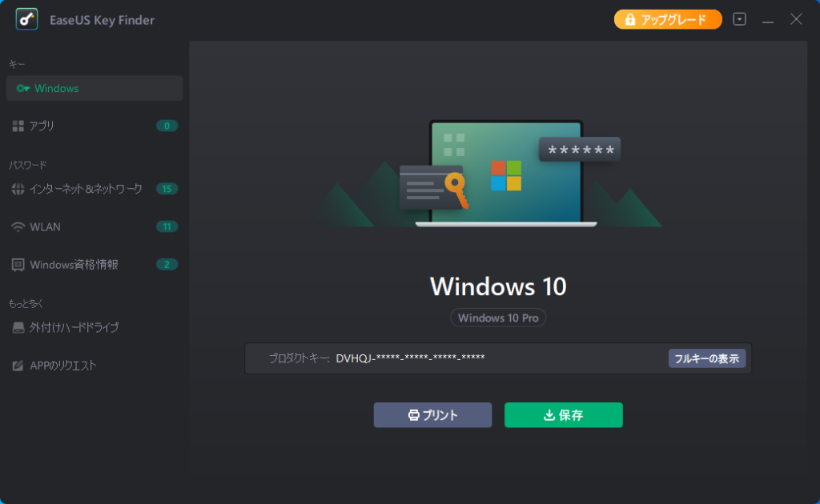Click the EaseUS Key Finder title text
820x504 pixels.
tap(102, 20)
